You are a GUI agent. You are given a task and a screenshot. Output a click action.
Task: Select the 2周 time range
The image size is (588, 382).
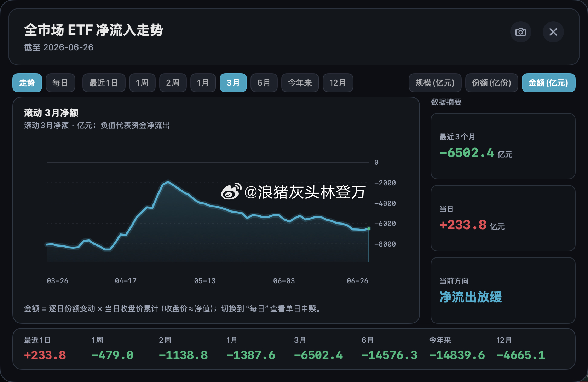click(173, 83)
